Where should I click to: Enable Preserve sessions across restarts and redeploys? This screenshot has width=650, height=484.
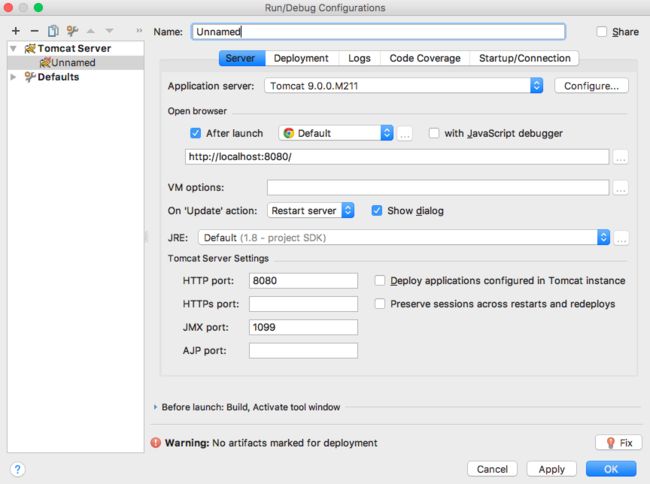pyautogui.click(x=380, y=304)
